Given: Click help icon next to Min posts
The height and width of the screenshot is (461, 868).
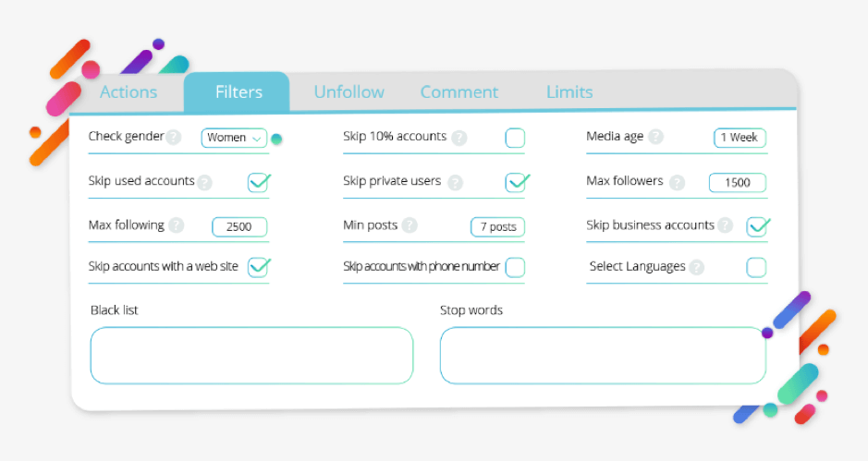Looking at the screenshot, I should click(x=410, y=225).
